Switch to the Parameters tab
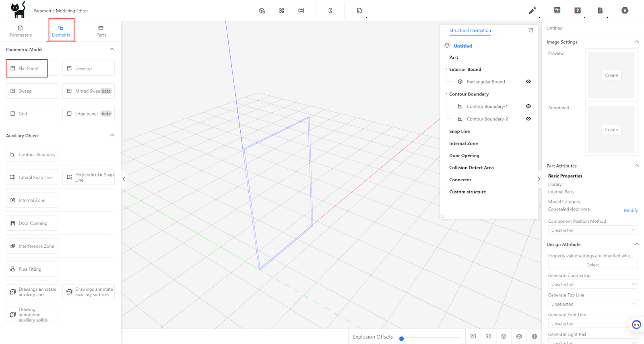The image size is (644, 344). point(21,31)
